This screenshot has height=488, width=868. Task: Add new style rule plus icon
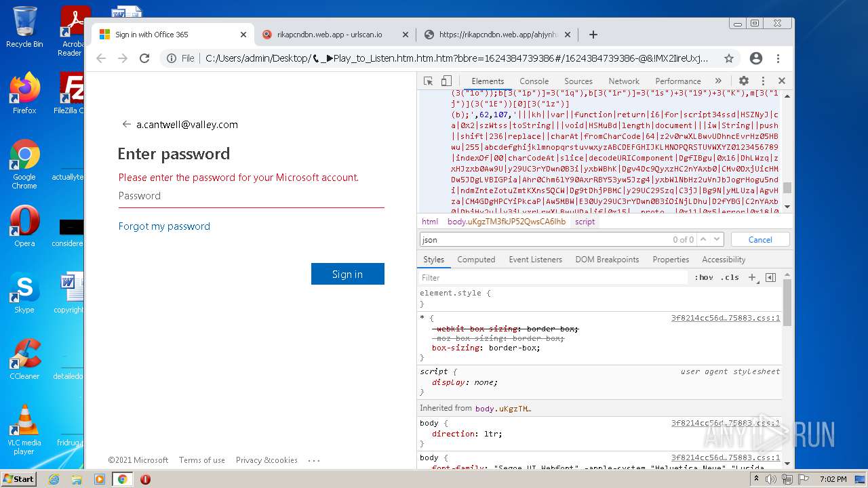(752, 277)
